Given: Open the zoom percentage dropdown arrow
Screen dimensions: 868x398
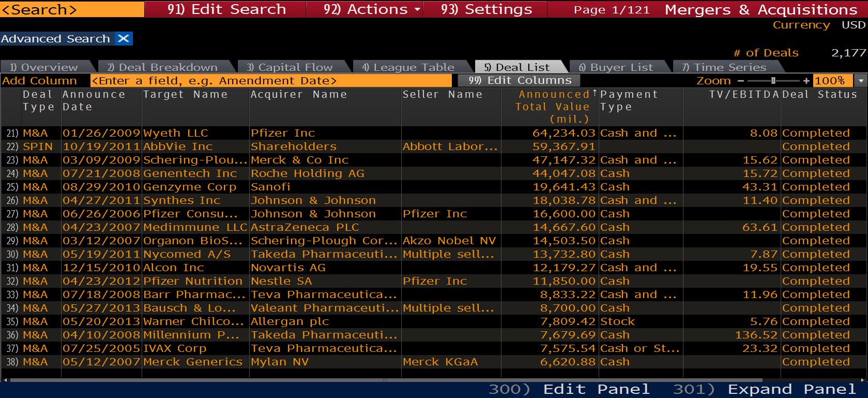Looking at the screenshot, I should [861, 81].
